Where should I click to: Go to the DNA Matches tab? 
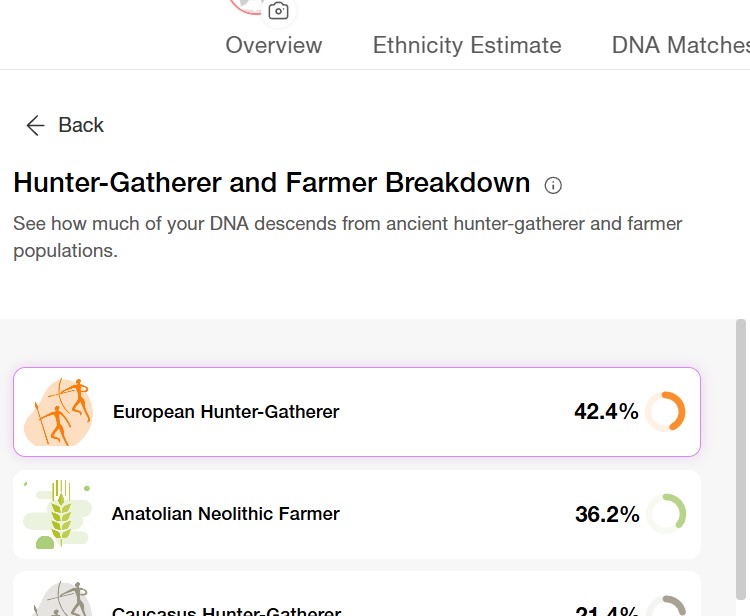tap(680, 45)
